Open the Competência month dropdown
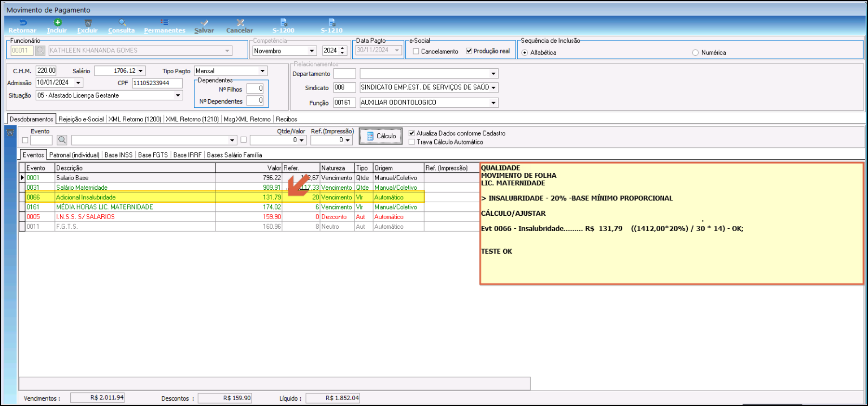This screenshot has height=406, width=868. [312, 51]
